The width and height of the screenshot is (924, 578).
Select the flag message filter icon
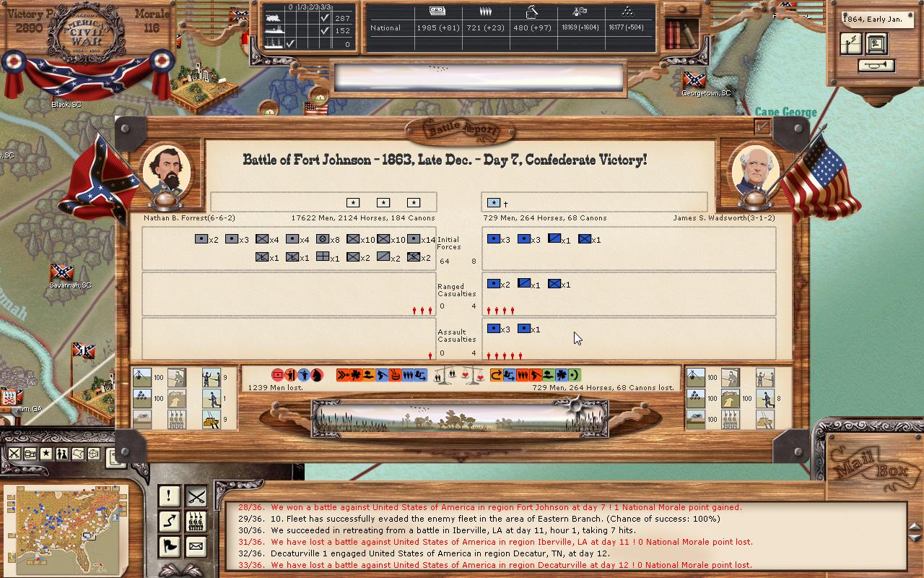169,546
